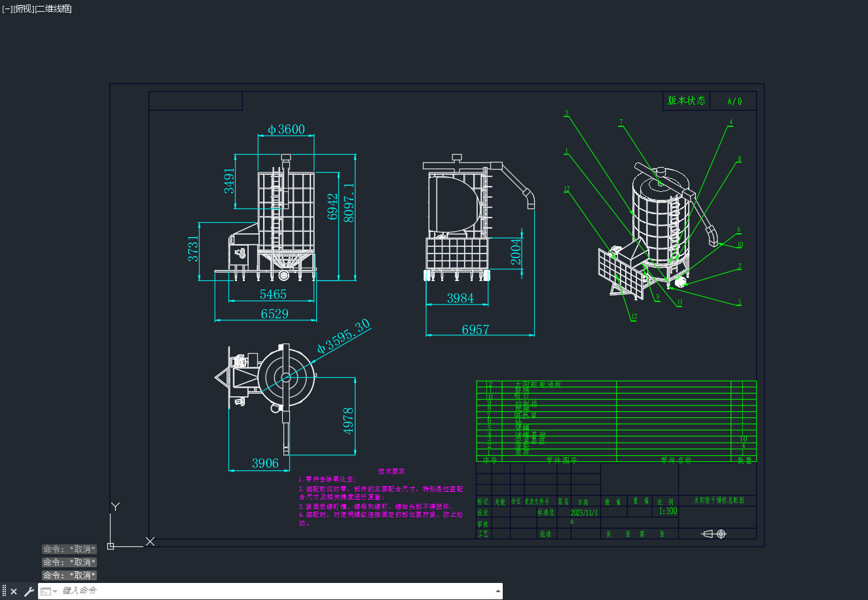Click the 比例 label in title block

tap(666, 502)
